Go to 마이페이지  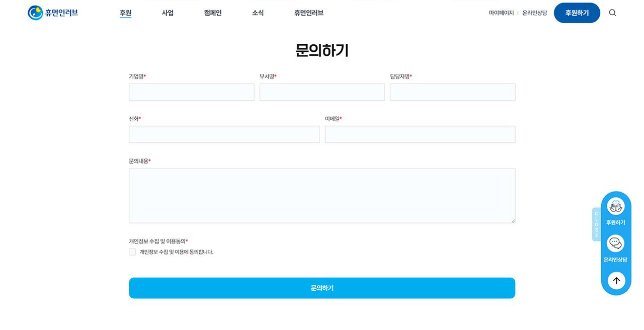click(501, 13)
